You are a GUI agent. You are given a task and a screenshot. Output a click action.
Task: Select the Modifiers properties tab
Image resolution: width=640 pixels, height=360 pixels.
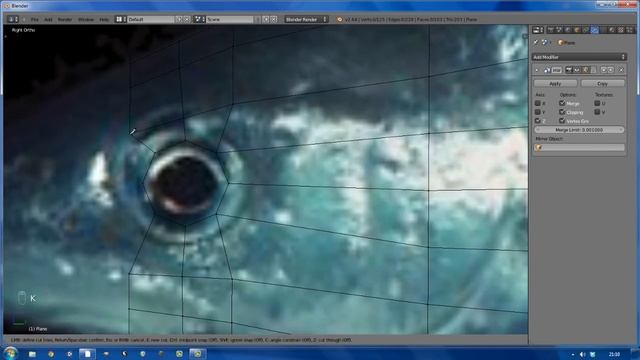pyautogui.click(x=595, y=30)
